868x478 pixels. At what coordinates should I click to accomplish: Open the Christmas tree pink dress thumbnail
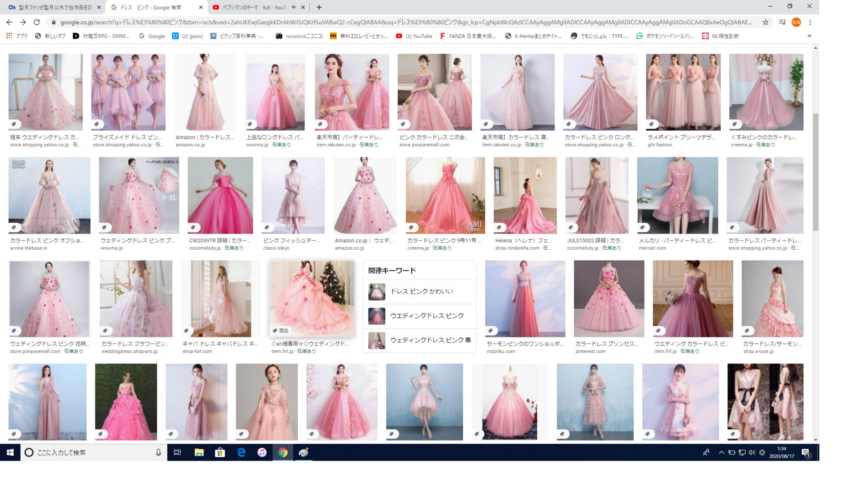pos(312,298)
